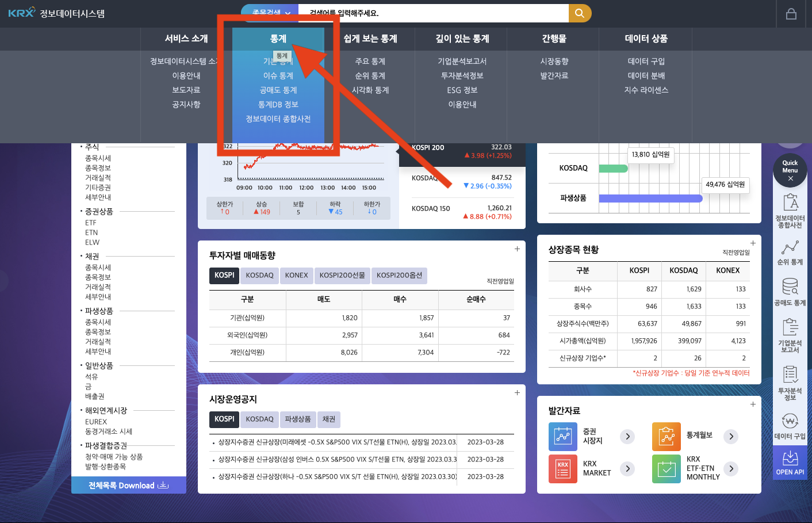
Task: Click the KRX MARKET publication icon
Action: tap(563, 469)
